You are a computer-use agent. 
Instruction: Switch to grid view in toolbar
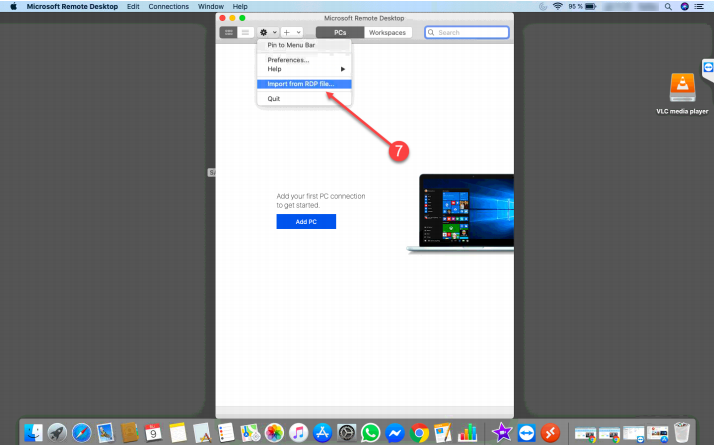229,32
